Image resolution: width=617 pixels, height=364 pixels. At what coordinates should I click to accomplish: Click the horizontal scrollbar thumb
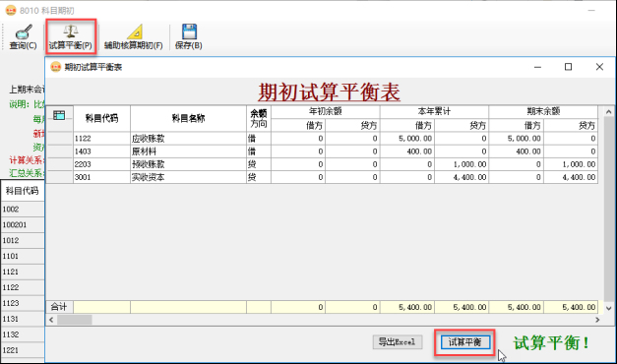pyautogui.click(x=75, y=320)
